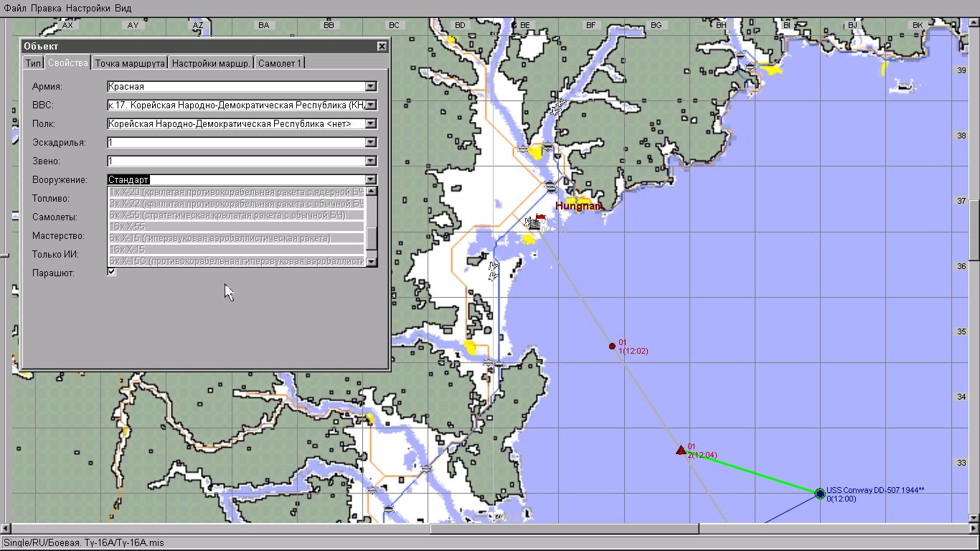
Task: Select the 16x Х-15 loadout option
Action: pos(237,250)
